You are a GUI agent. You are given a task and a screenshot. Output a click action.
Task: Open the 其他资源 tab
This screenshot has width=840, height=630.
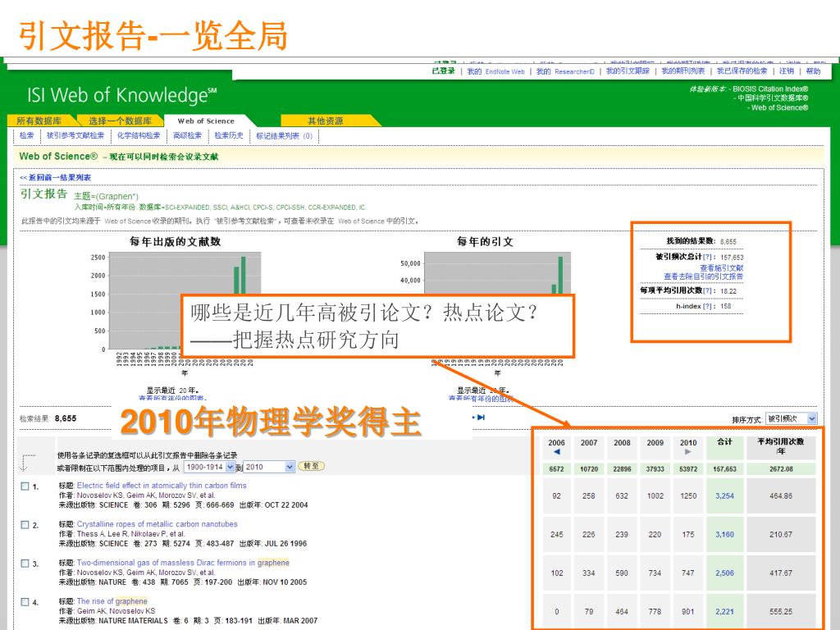[325, 121]
